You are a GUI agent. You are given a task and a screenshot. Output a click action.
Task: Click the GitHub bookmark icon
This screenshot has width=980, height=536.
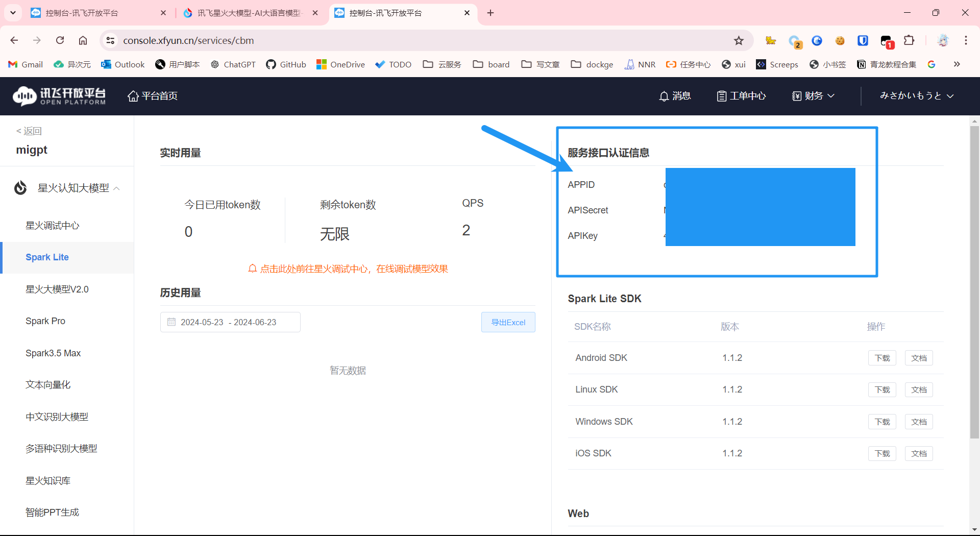(271, 64)
